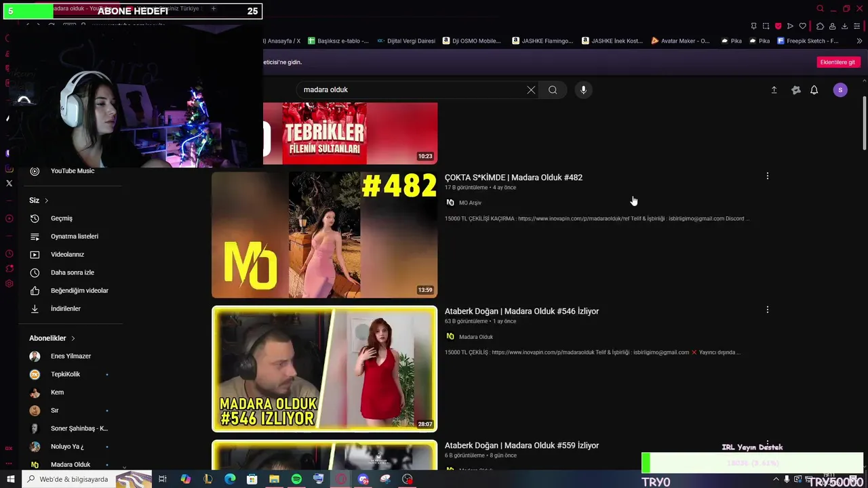Image resolution: width=868 pixels, height=488 pixels.
Task: Open the Başlıksız e-tablo bookmark
Action: (x=338, y=41)
